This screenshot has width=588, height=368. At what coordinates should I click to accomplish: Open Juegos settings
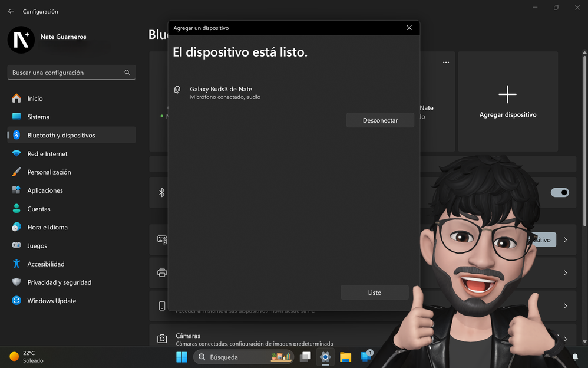72,245
